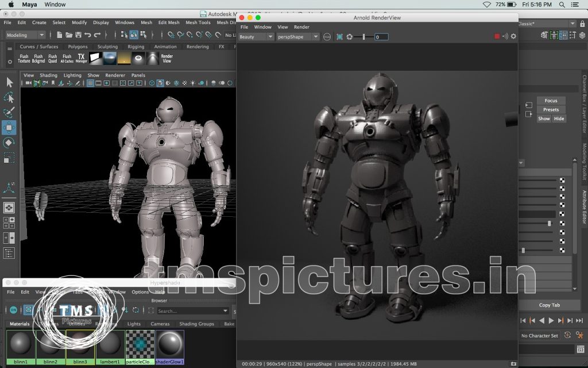Open the Beauty AOV dropdown
This screenshot has height=368, width=588.
[x=256, y=37]
